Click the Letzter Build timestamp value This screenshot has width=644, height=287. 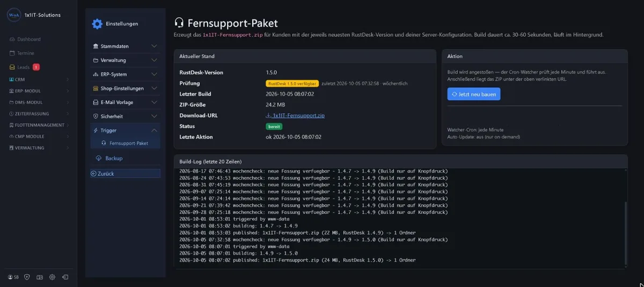(294, 94)
